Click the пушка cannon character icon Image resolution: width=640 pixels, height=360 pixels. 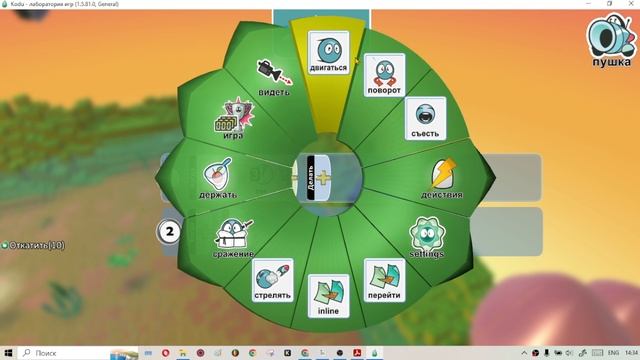point(611,40)
